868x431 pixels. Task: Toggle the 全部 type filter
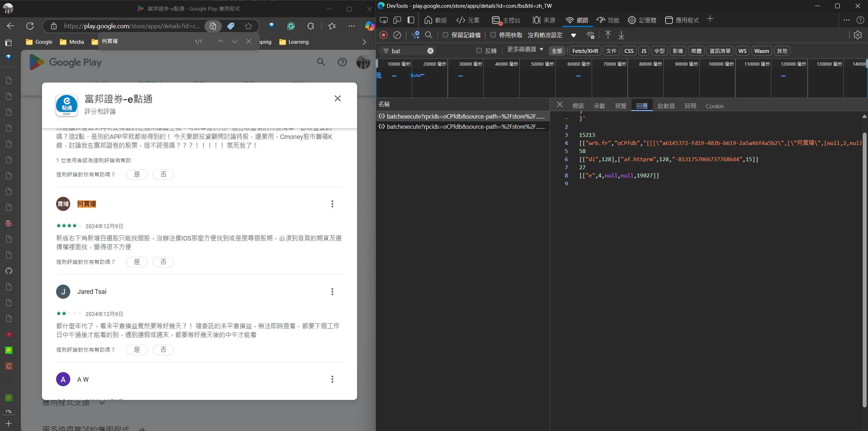point(557,51)
